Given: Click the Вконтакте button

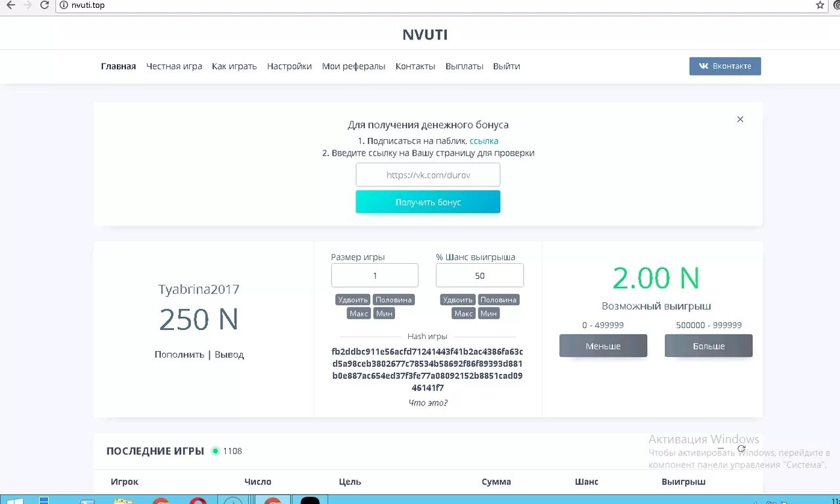Looking at the screenshot, I should point(725,66).
